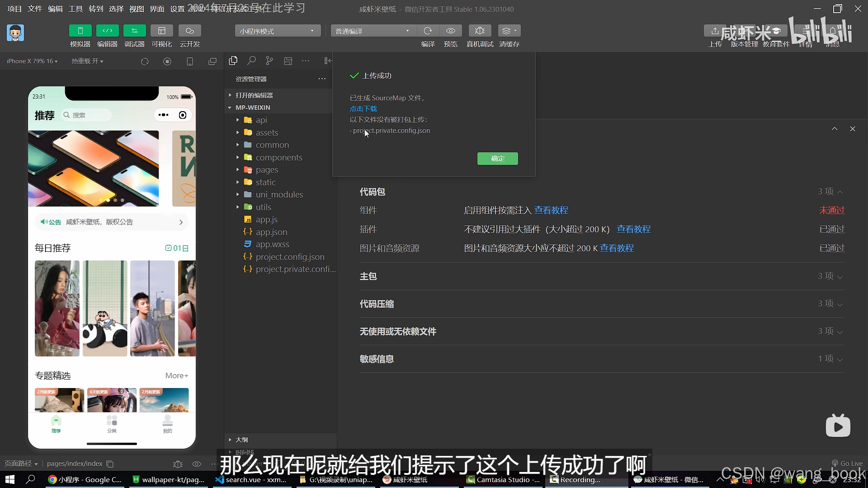Screen dimensions: 868x488
Task: Click the detach simulator window icon
Action: (212, 61)
